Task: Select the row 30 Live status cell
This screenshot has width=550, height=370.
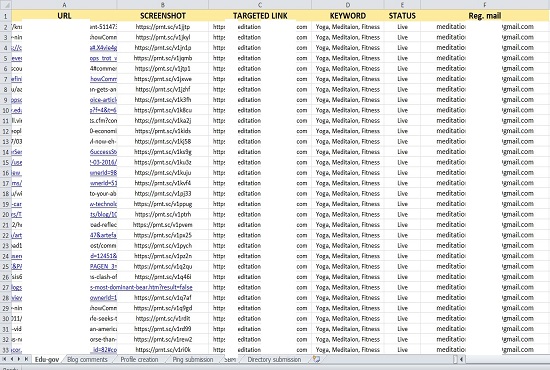Action: (x=402, y=318)
